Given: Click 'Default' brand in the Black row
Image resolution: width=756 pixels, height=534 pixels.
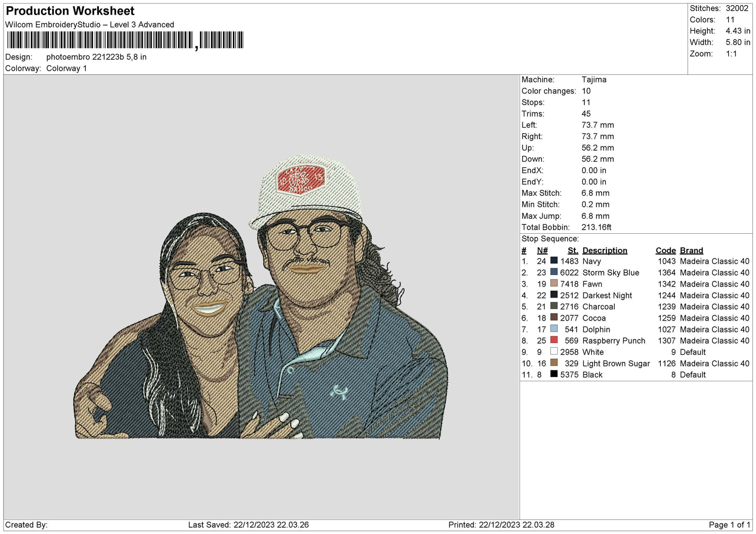Looking at the screenshot, I should coord(693,374).
